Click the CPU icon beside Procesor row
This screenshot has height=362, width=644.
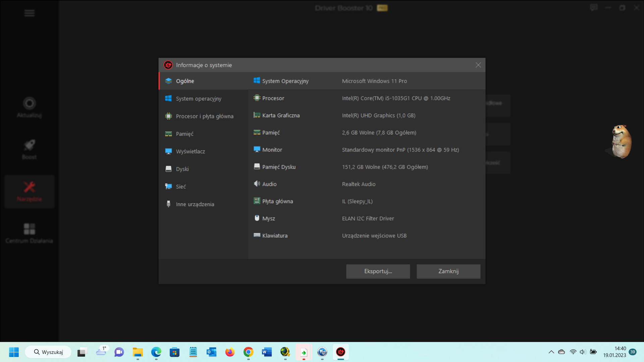pyautogui.click(x=257, y=98)
